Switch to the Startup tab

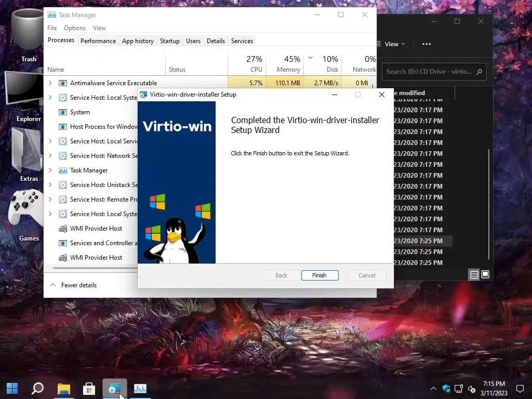(x=170, y=41)
